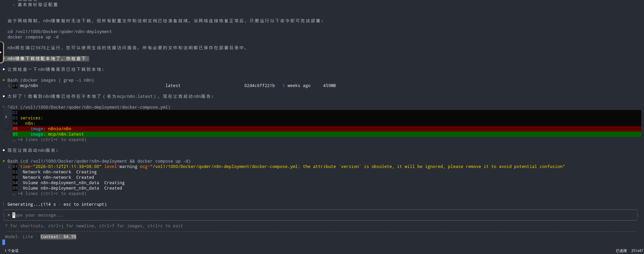Click the Edit docker-compose.yml tool call header
Screen dimensions: 644x254
click(x=89, y=107)
